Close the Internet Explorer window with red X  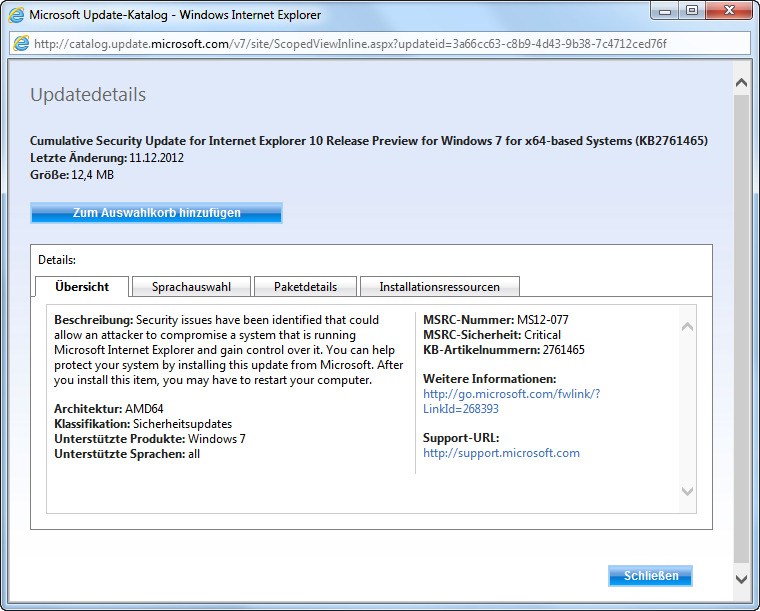point(730,12)
